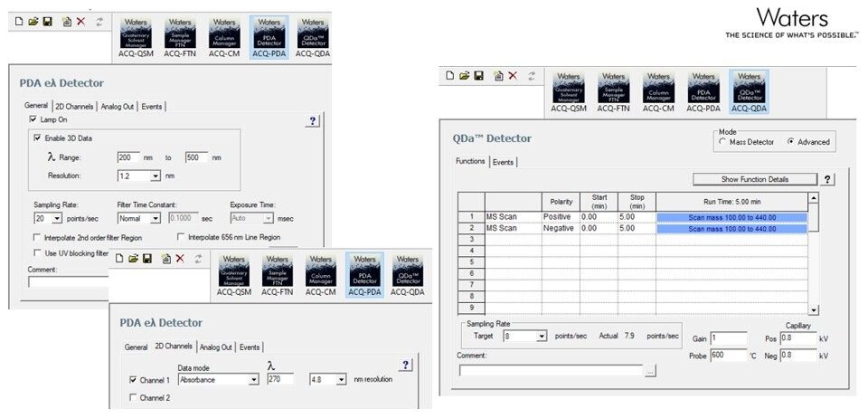Click Save icon in top-left PDA General window
The image size is (868, 418).
pos(48,22)
